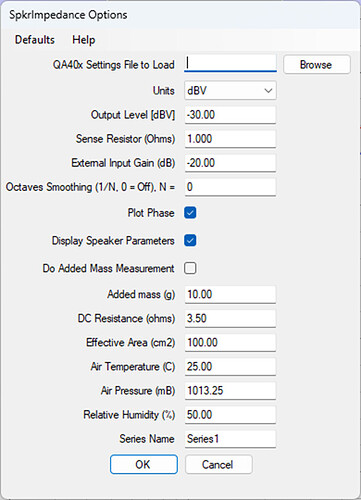Click the Added mass field
Image resolution: width=361 pixels, height=500 pixels.
pos(230,294)
